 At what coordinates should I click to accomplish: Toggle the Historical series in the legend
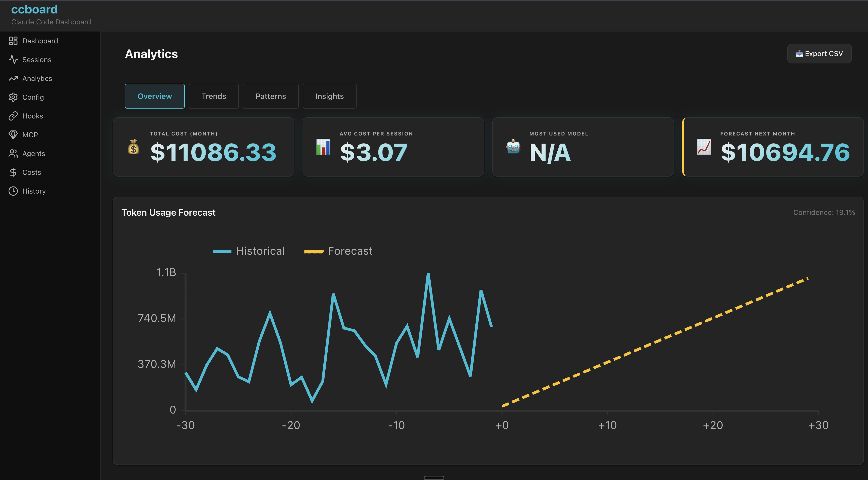click(x=260, y=251)
